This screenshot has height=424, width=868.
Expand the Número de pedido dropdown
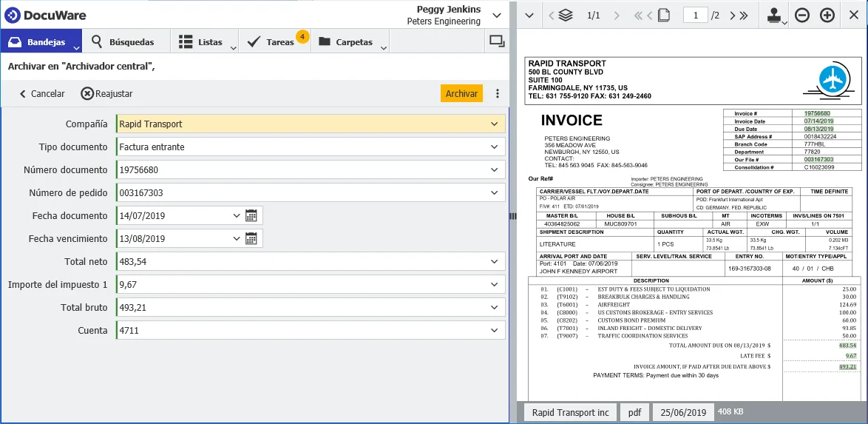(495, 193)
